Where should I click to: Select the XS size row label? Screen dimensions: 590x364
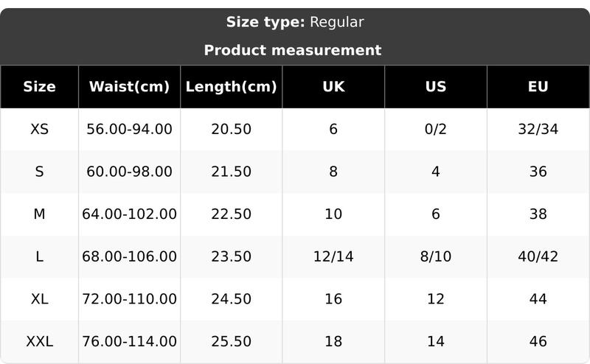tap(39, 129)
